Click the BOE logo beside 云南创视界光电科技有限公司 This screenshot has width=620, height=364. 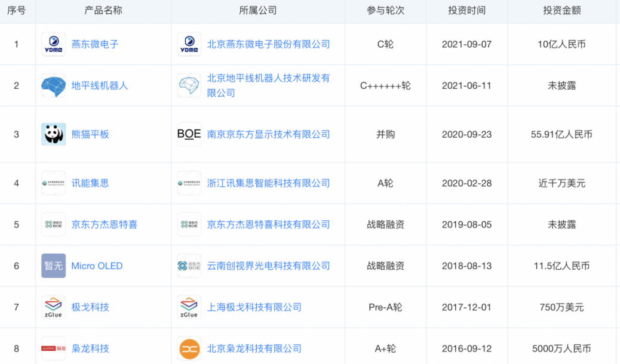tap(189, 266)
